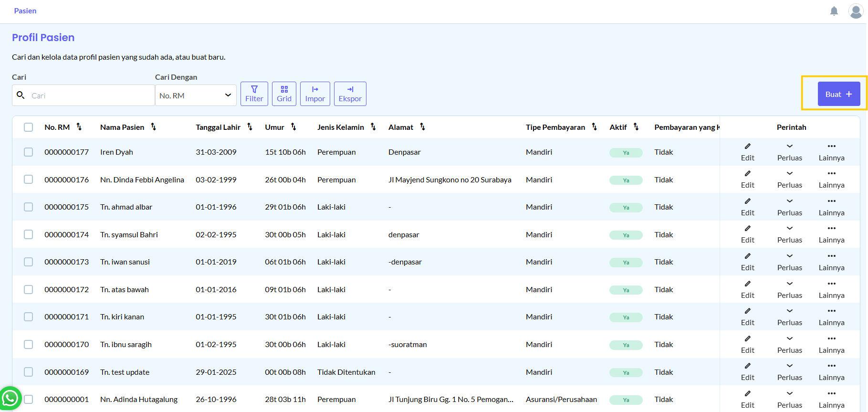Expand row details for Iren Dyah
Image resolution: width=868 pixels, height=412 pixels.
pyautogui.click(x=790, y=152)
